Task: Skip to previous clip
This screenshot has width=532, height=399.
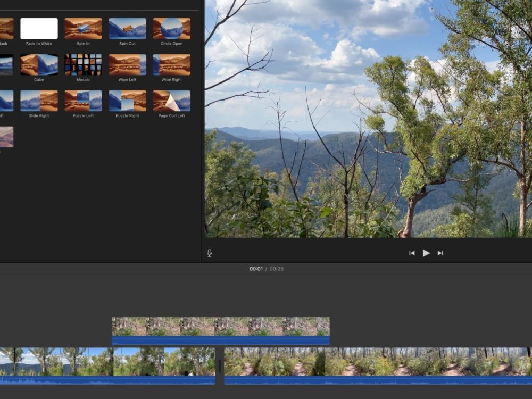Action: pos(412,253)
